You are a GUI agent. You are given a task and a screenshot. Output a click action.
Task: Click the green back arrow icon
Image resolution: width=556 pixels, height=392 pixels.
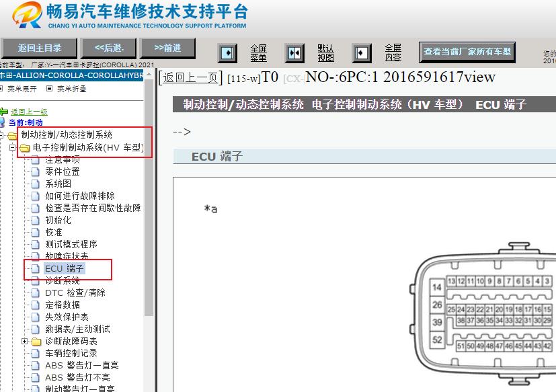pos(4,112)
